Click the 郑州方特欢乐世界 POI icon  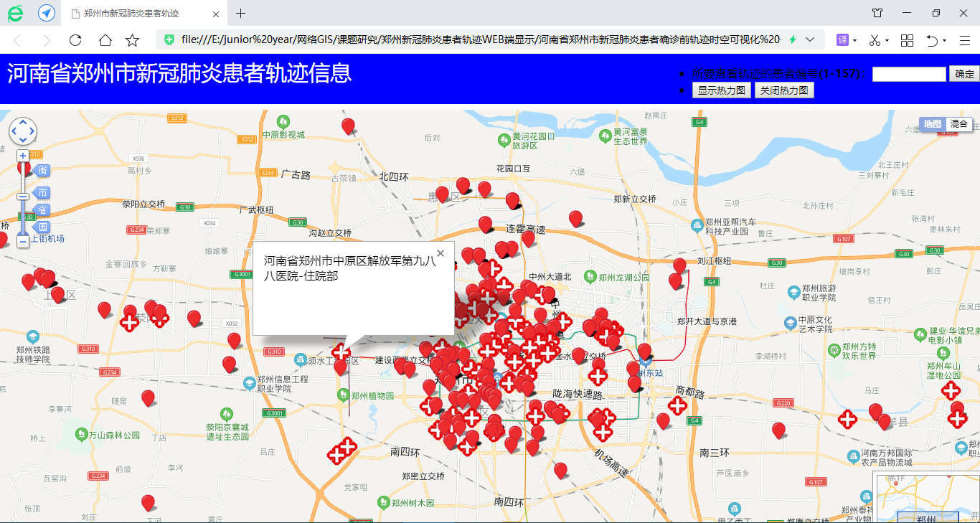tap(834, 351)
